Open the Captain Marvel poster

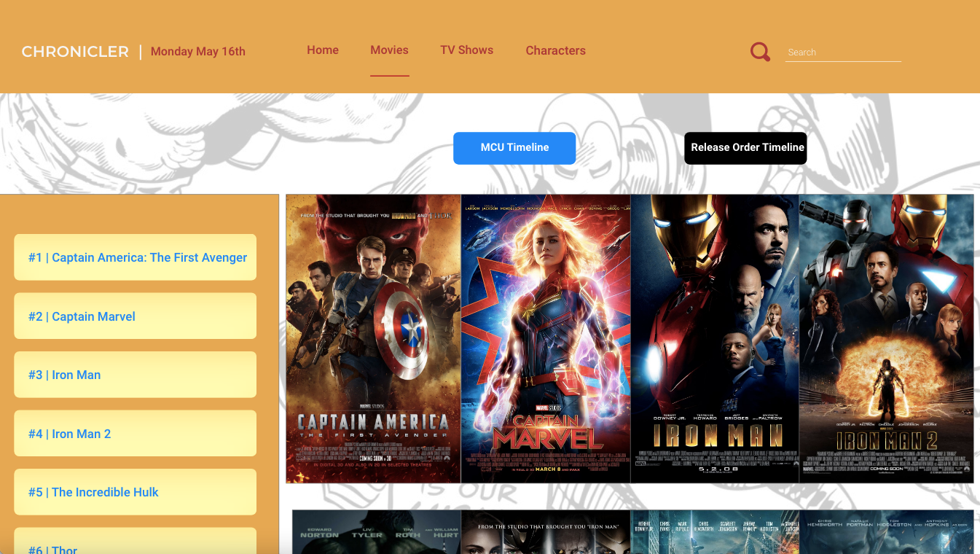[x=546, y=338]
